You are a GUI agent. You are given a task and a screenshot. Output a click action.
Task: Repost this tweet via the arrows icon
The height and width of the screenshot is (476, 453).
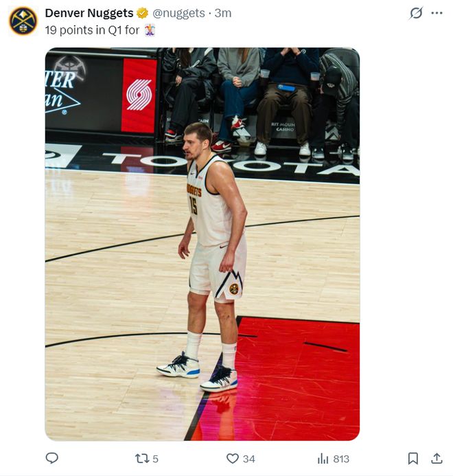141,458
